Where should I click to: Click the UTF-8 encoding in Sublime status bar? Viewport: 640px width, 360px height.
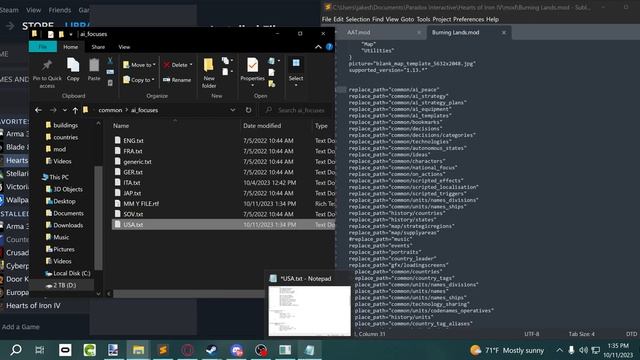click(531, 334)
